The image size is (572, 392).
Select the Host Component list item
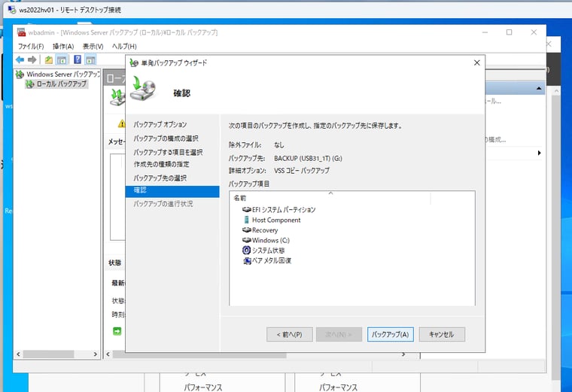pos(275,220)
